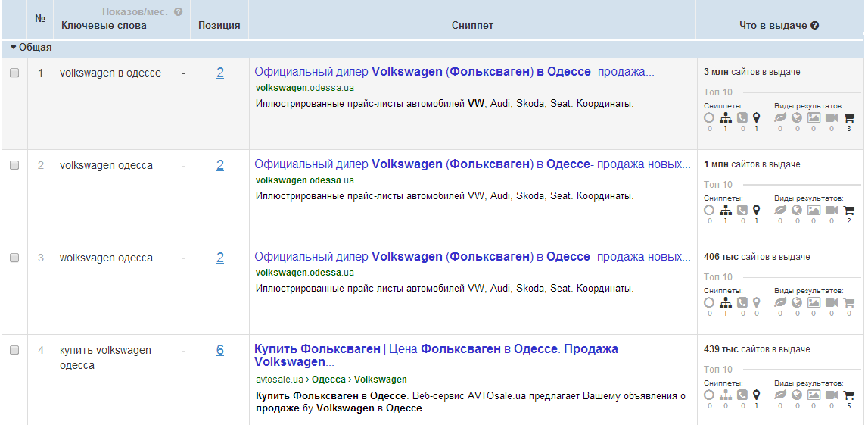The width and height of the screenshot is (868, 425).
Task: Open the snippet title in row 1
Action: tap(455, 72)
